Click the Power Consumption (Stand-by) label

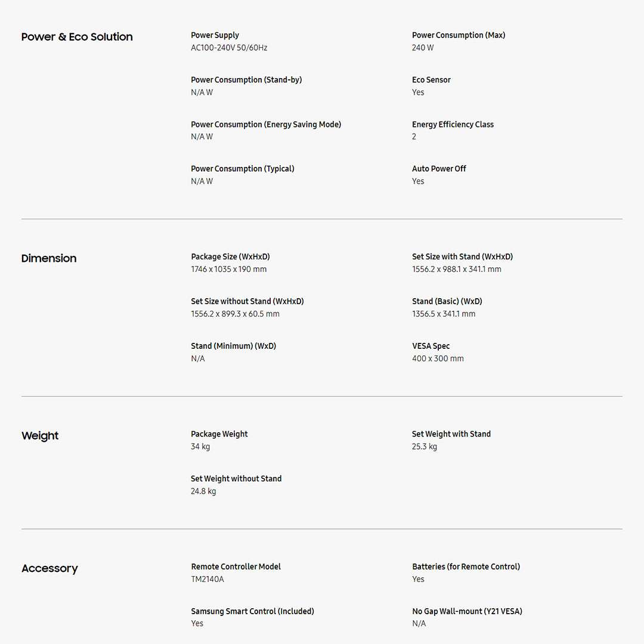246,80
